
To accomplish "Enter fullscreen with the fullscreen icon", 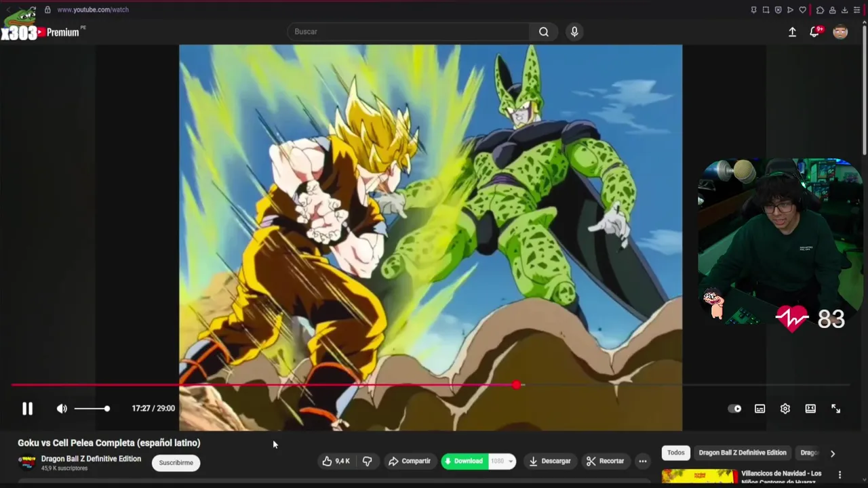I will tap(836, 409).
